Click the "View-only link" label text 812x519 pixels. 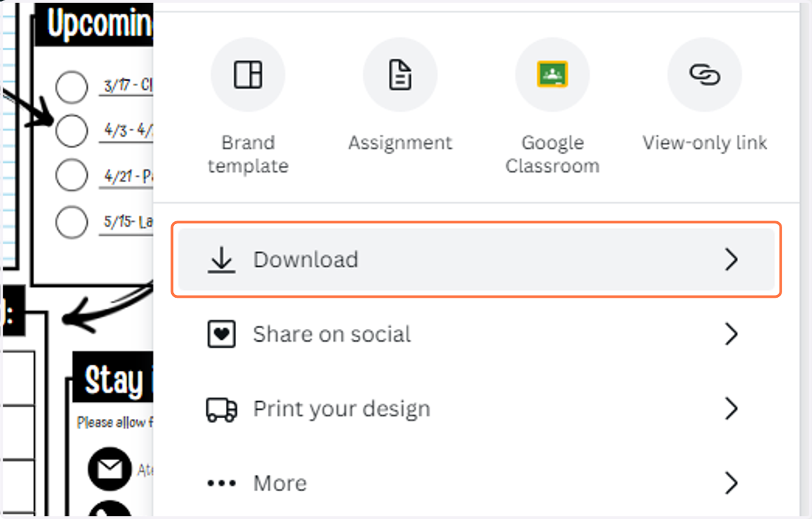click(704, 143)
